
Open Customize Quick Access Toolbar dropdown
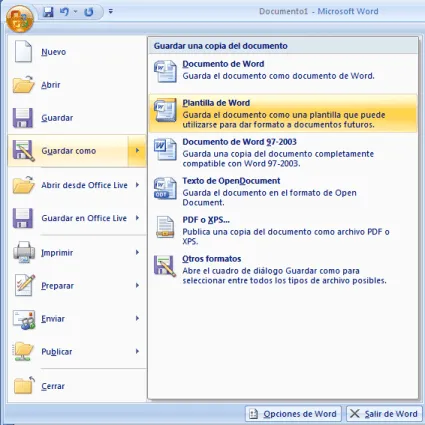coord(111,12)
